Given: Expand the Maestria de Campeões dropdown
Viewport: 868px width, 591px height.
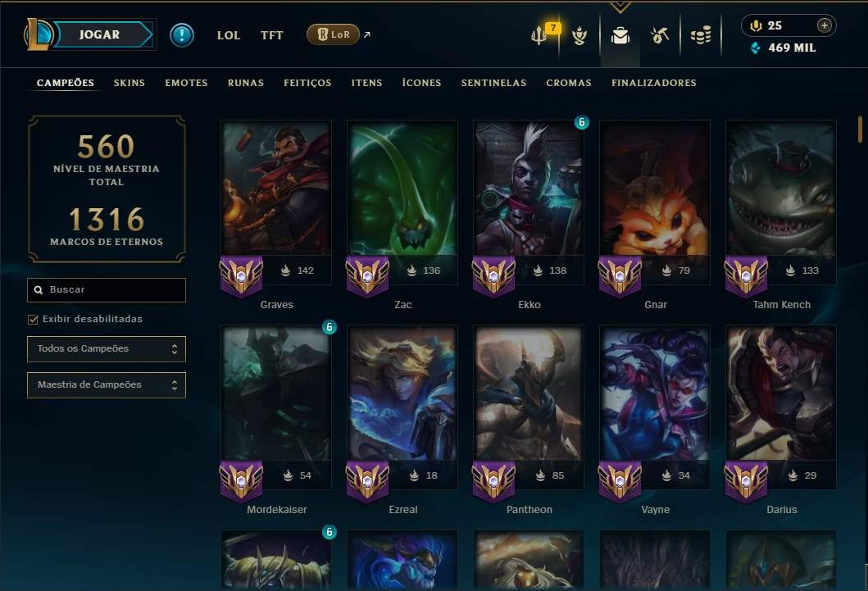Looking at the screenshot, I should (107, 384).
